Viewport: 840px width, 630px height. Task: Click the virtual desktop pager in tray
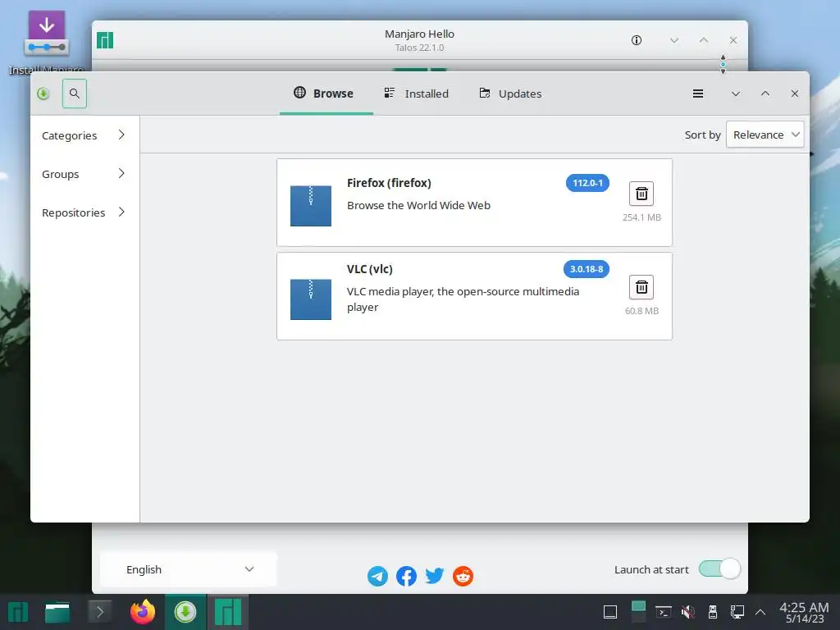(638, 612)
